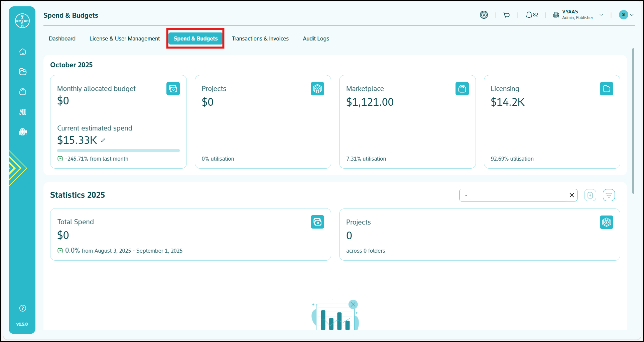Screen dimensions: 644x342
Task: Open the Home icon in sidebar
Action: pos(23,52)
